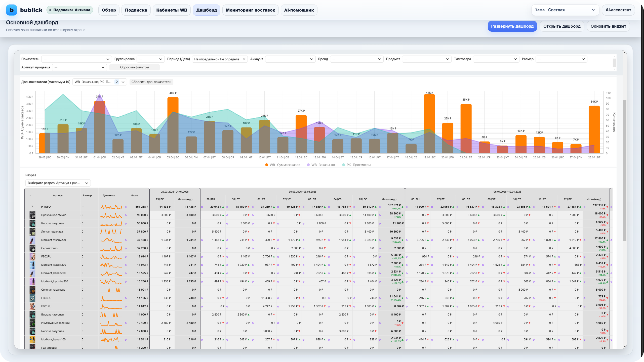
Task: Click the FB02RU product thumbnail
Action: [32, 257]
